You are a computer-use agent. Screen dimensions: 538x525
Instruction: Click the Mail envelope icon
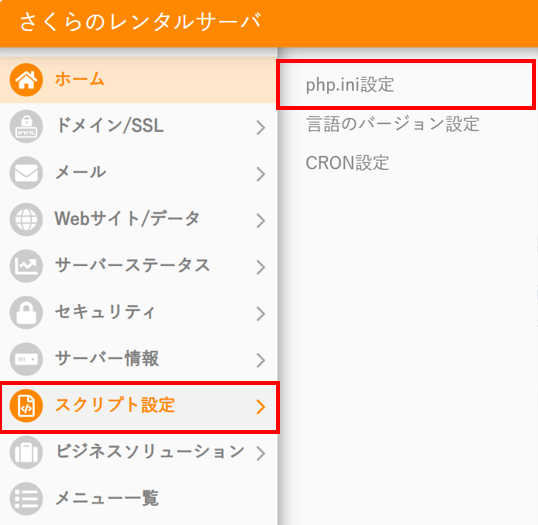tap(26, 173)
